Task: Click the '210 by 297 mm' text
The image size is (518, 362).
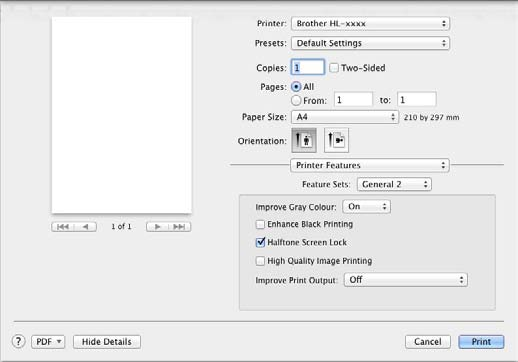Action: pos(431,117)
